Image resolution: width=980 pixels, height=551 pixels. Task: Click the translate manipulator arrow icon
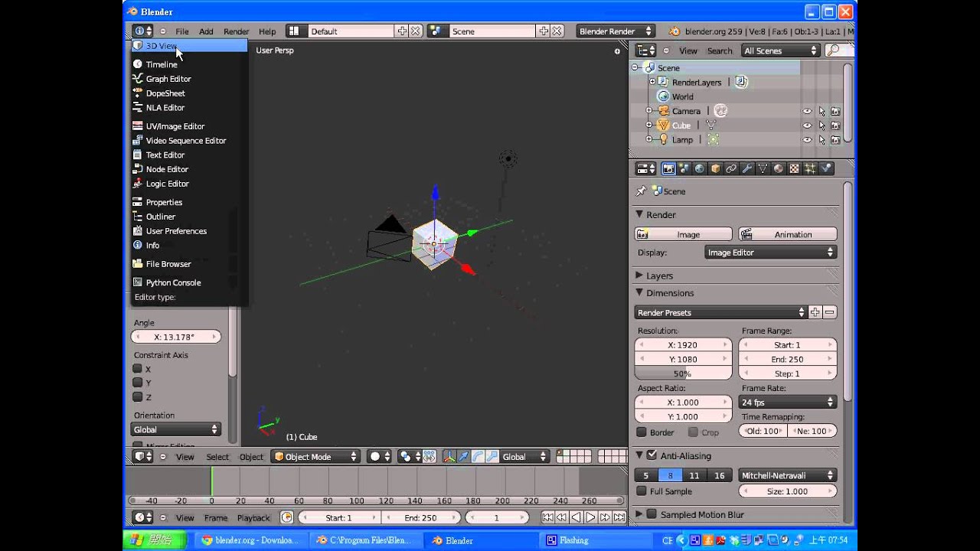(464, 457)
